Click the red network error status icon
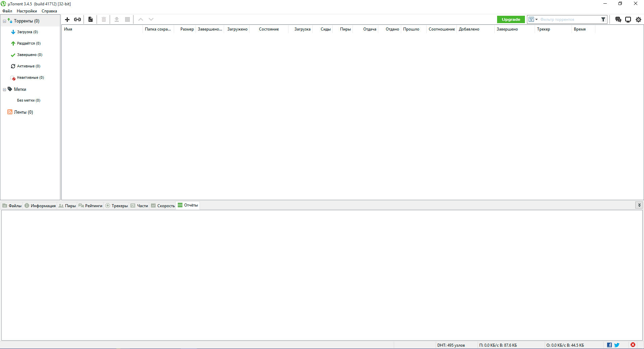644x349 pixels. click(x=633, y=345)
